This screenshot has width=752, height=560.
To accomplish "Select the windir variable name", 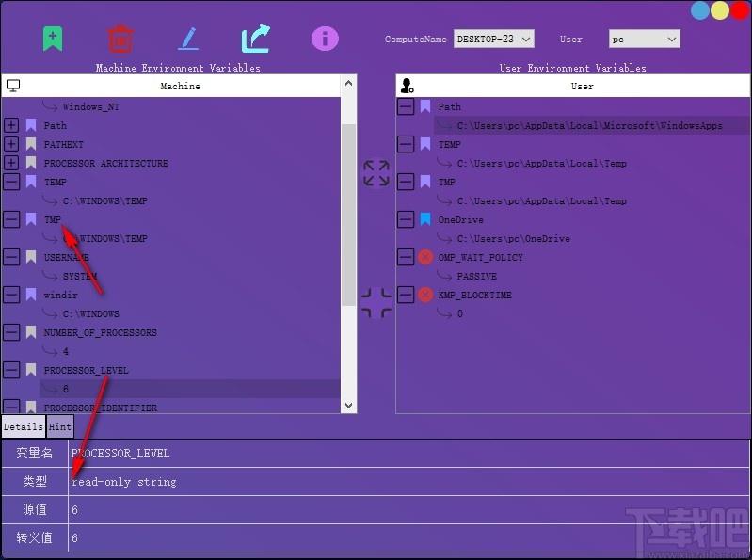I will click(60, 295).
